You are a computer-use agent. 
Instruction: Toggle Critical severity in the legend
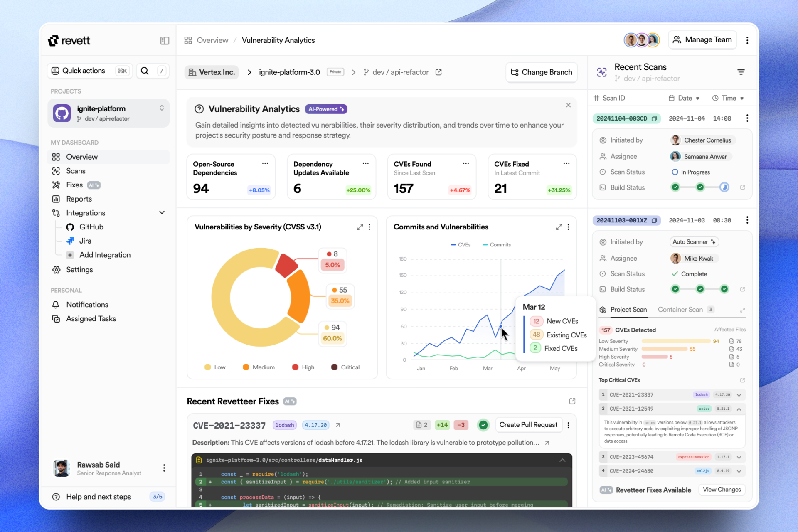(x=345, y=367)
